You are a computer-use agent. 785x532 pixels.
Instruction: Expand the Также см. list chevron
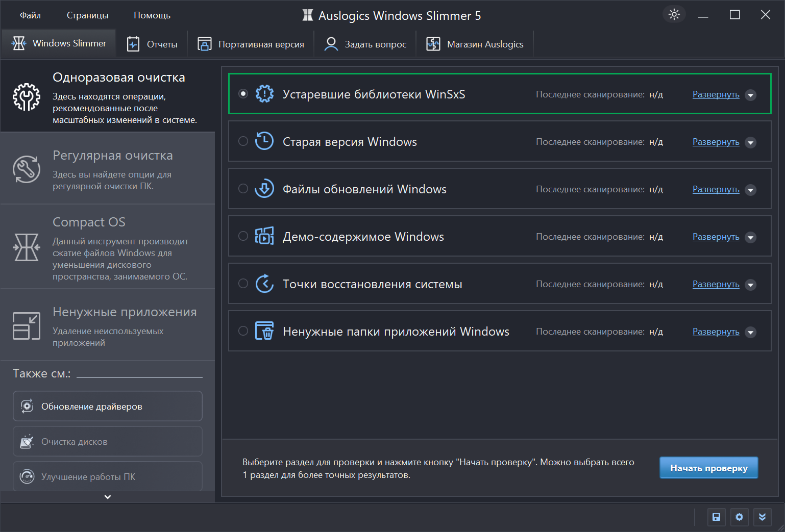click(x=108, y=497)
